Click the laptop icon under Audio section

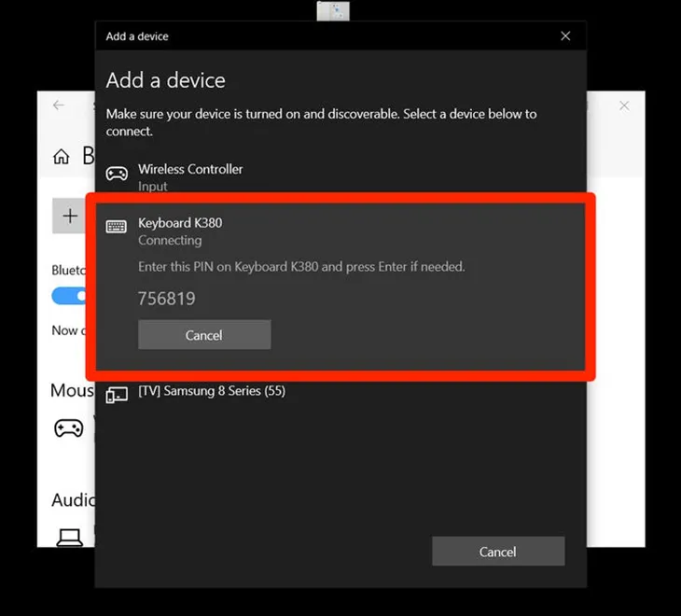click(68, 537)
